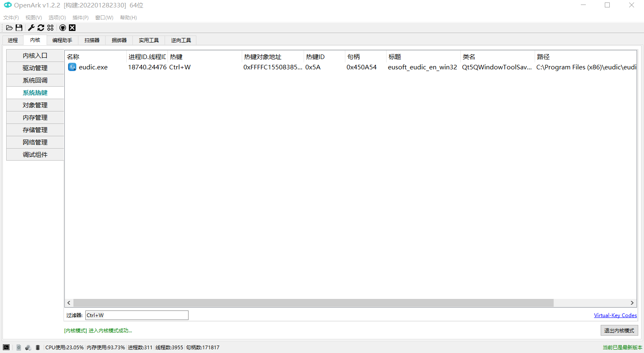
Task: Click the Qt5QWindowToolSav... class name cell
Action: (x=497, y=67)
